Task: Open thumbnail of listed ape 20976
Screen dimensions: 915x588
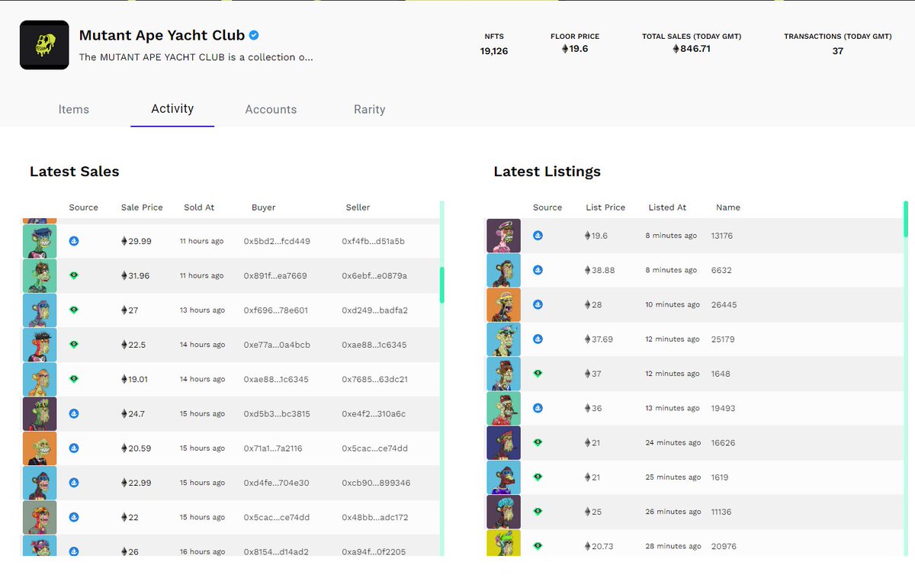Action: tap(503, 542)
